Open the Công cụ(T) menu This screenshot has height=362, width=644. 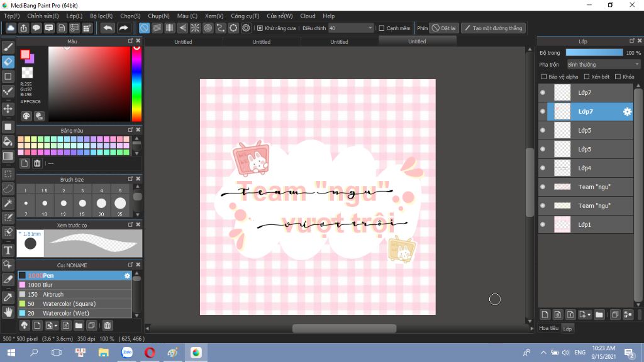[x=245, y=16]
